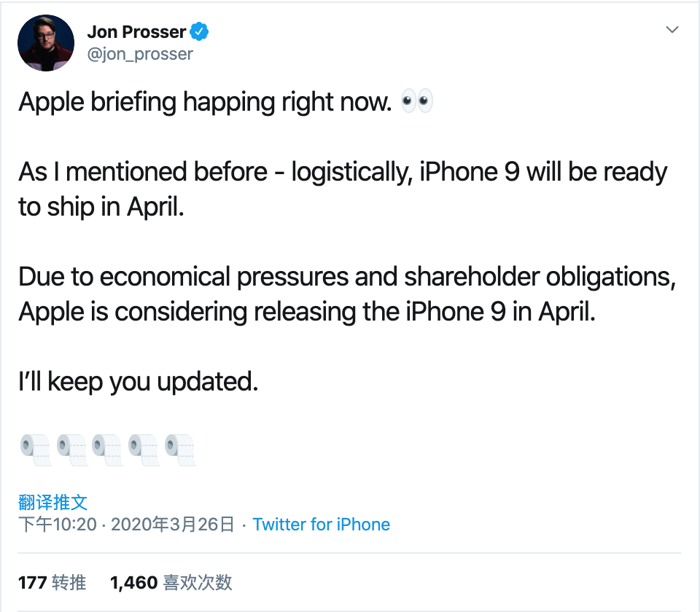Open Jon Prosser's profile avatar
Screen dimensions: 700x612
45,42
